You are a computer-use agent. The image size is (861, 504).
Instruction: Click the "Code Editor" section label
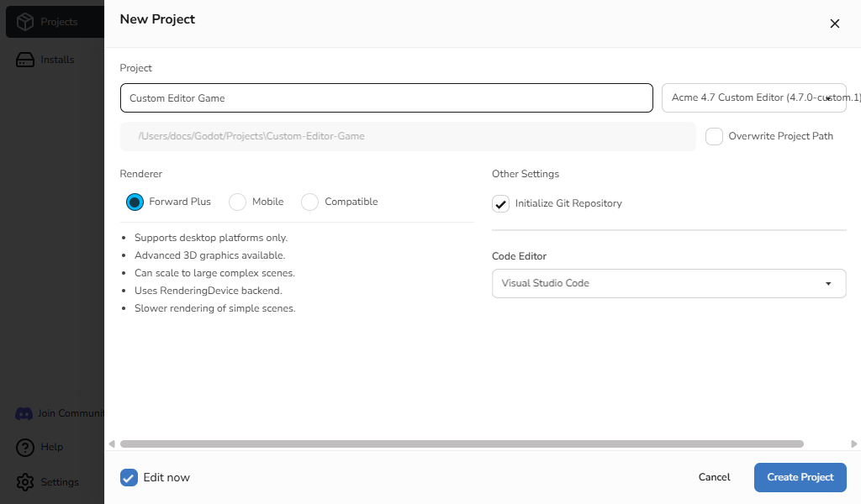click(x=519, y=256)
